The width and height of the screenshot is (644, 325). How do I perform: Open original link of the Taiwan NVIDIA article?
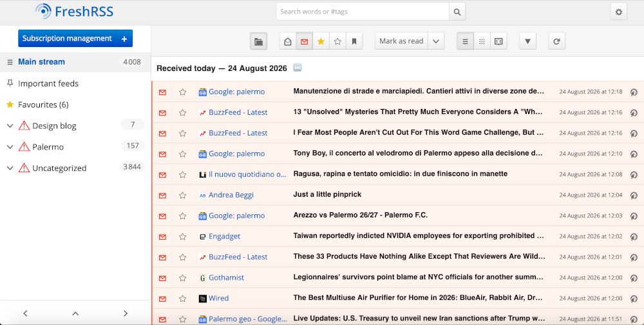point(634,237)
